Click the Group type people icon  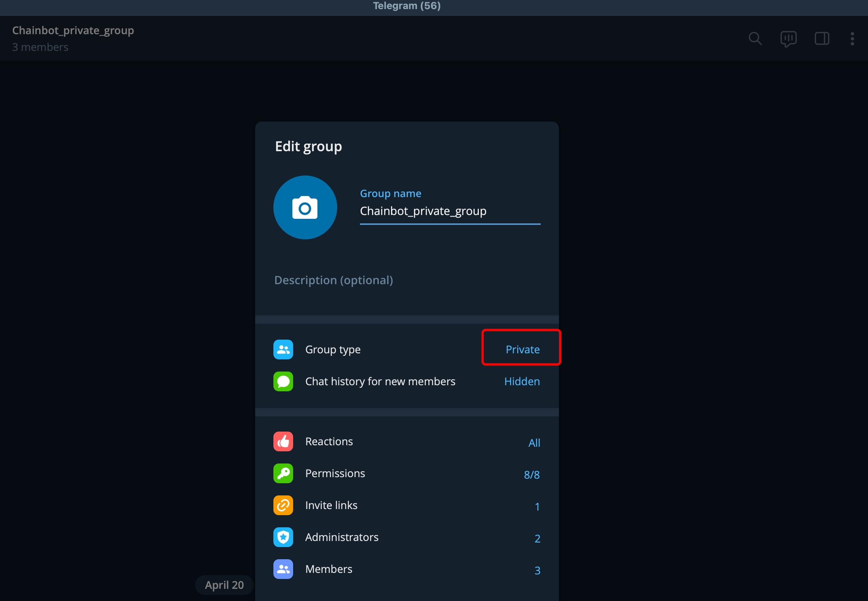pyautogui.click(x=283, y=350)
